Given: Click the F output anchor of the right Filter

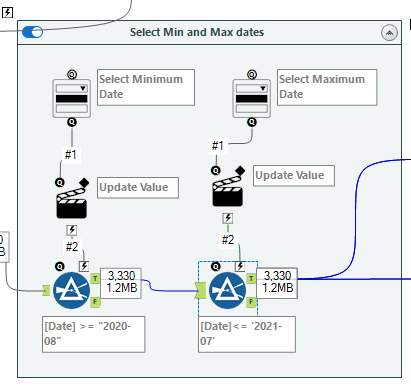Looking at the screenshot, I should pyautogui.click(x=251, y=302).
